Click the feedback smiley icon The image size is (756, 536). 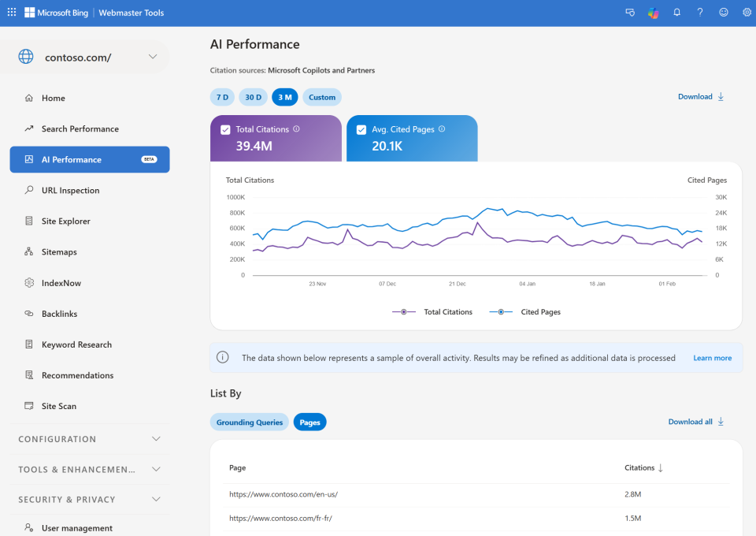724,13
